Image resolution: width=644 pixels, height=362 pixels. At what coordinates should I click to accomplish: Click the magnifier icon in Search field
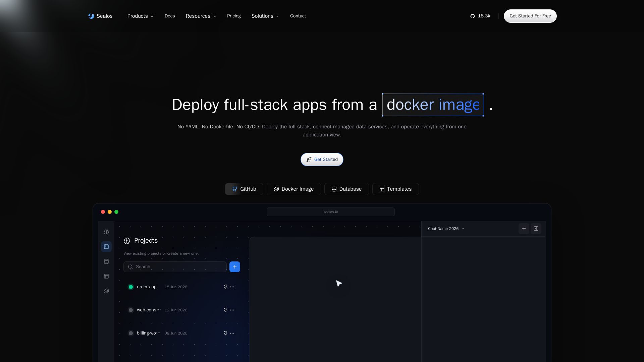(130, 267)
